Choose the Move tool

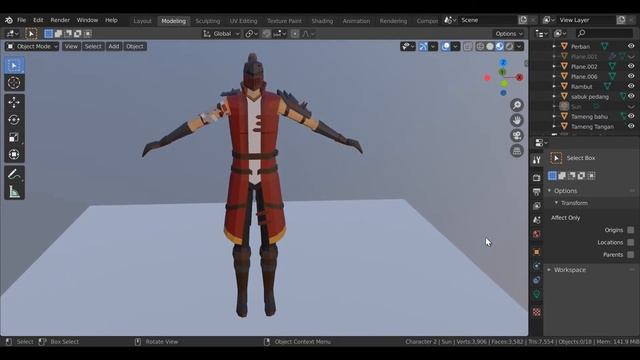pos(14,102)
